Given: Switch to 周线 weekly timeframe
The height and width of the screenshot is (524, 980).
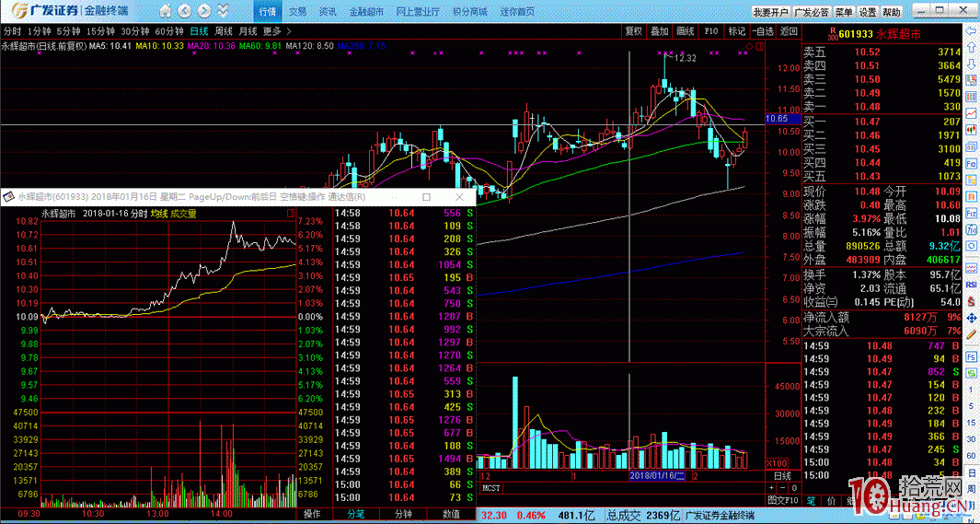Looking at the screenshot, I should pyautogui.click(x=224, y=30).
